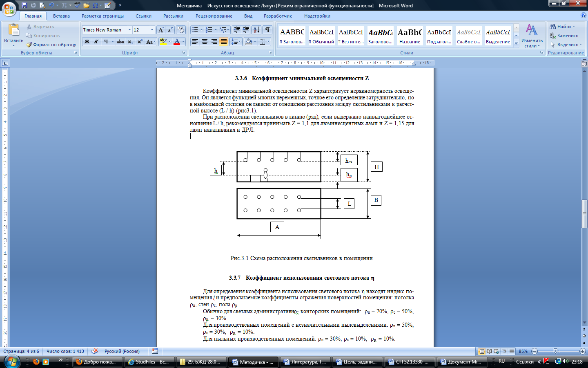Viewport: 588px width, 368px height.
Task: Open the font name dropdown Times New Roman
Action: 129,30
